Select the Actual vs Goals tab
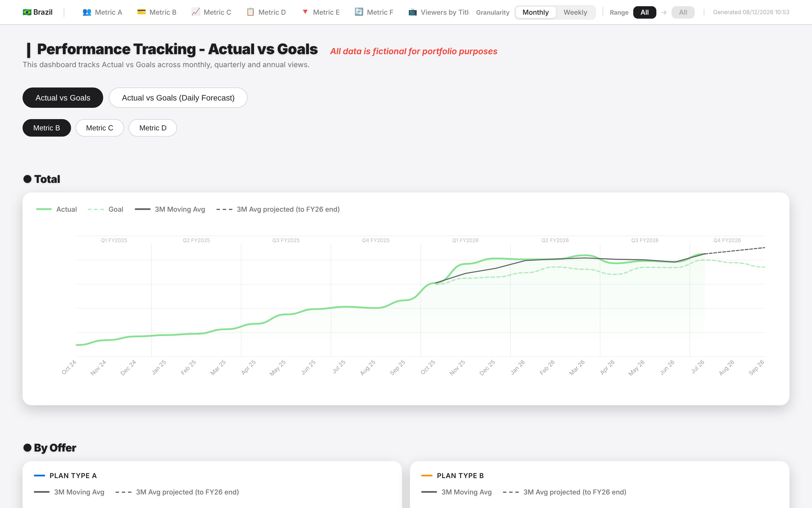This screenshot has width=812, height=508. point(63,98)
